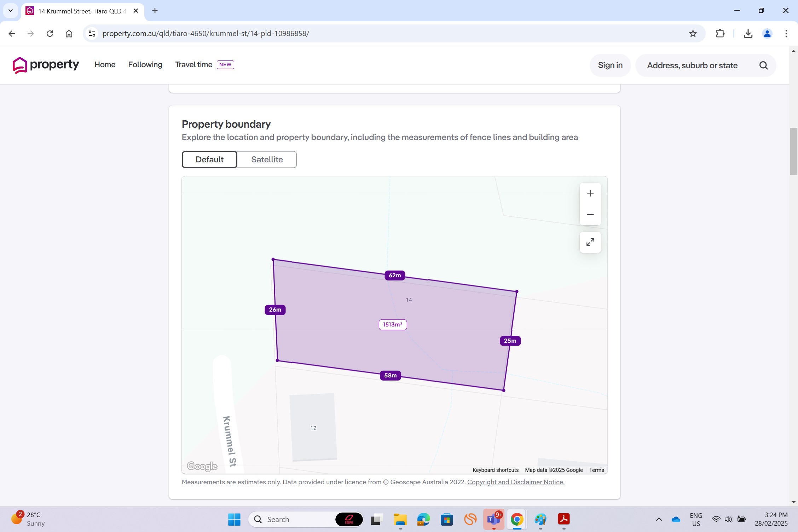Select the Default map view
The image size is (798, 532).
(x=209, y=160)
